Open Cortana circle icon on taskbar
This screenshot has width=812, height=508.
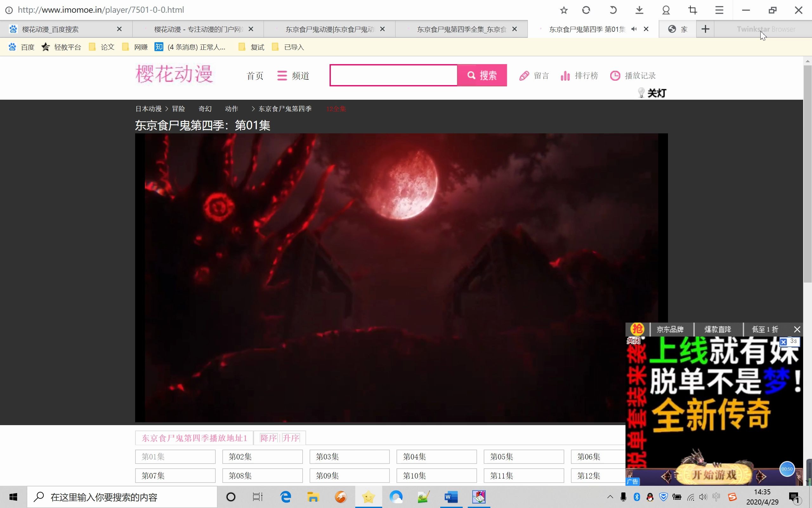tap(231, 497)
